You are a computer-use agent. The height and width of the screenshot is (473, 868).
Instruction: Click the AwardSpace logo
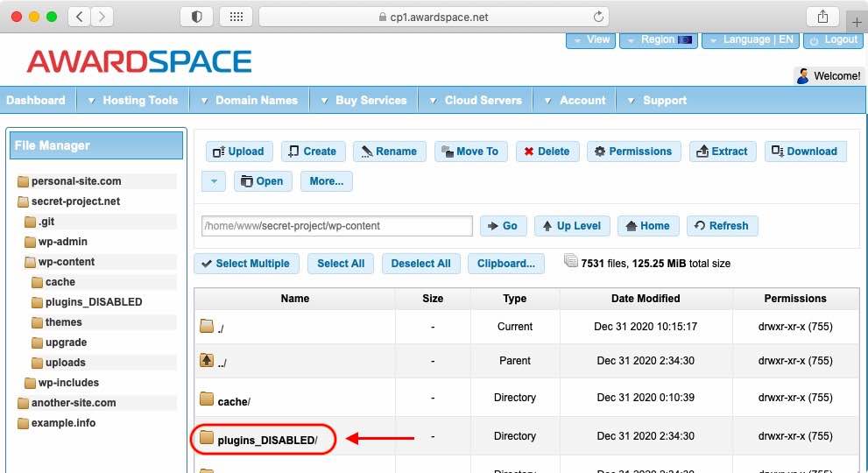coord(139,61)
